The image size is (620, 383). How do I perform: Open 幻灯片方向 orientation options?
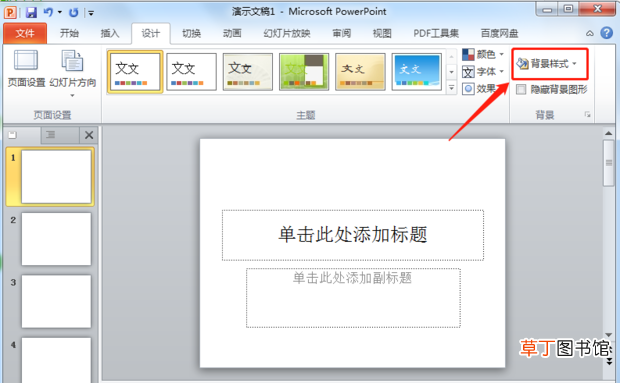72,74
